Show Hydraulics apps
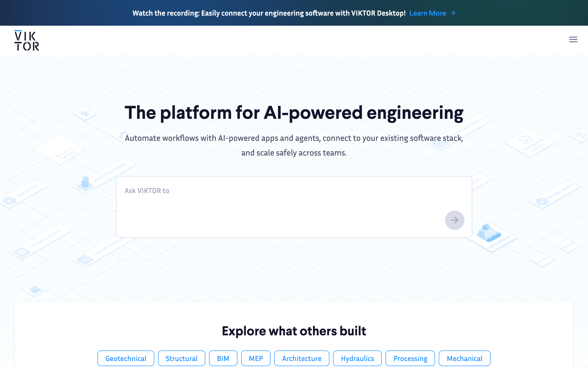 [357, 358]
